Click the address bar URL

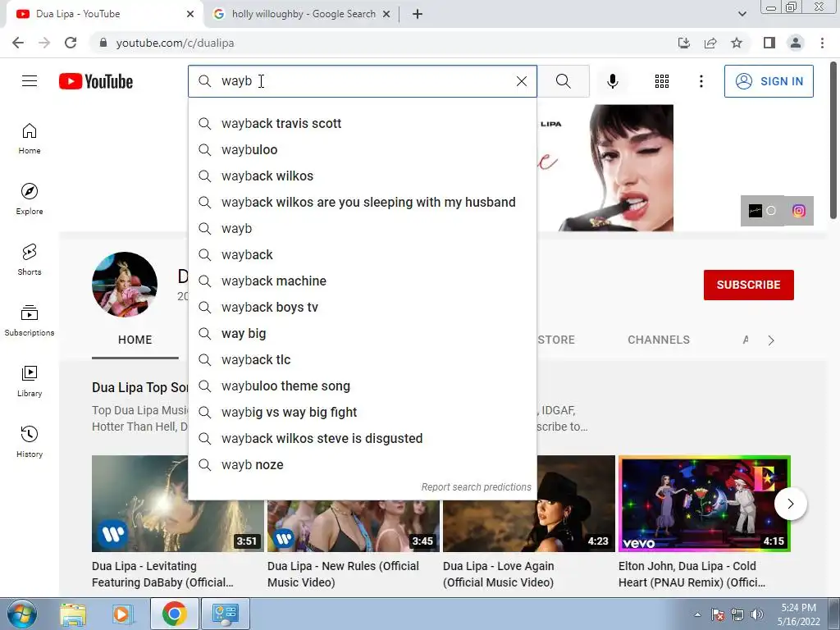click(x=176, y=43)
